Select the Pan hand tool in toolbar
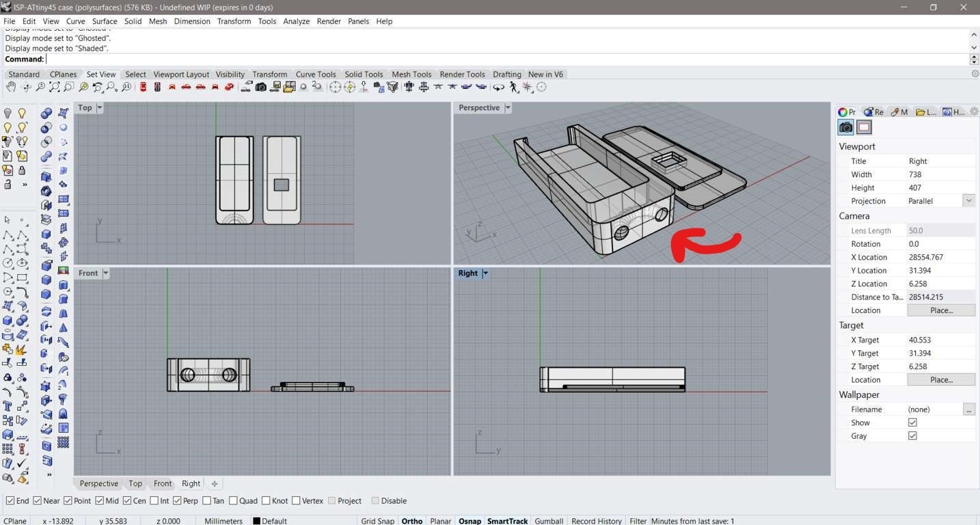 (x=11, y=87)
